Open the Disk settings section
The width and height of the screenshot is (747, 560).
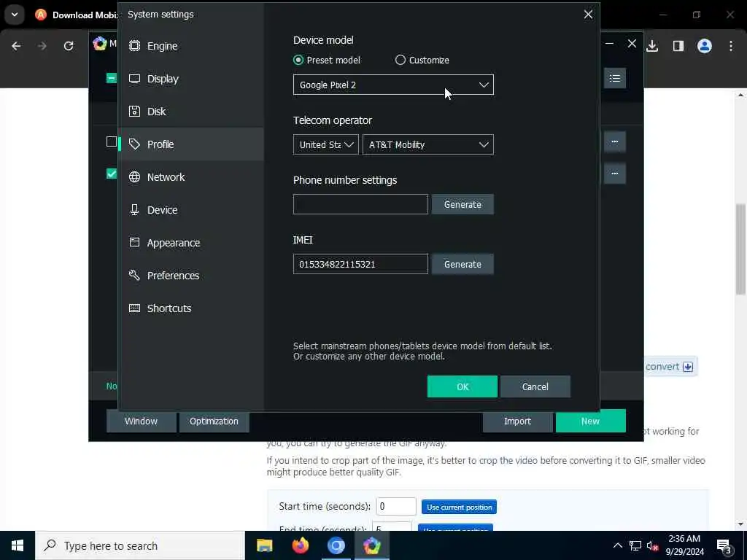191,112
